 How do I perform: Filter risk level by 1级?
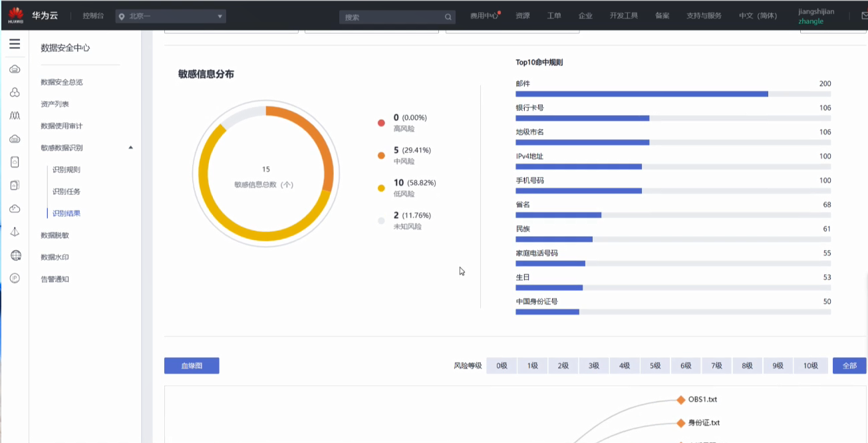532,366
